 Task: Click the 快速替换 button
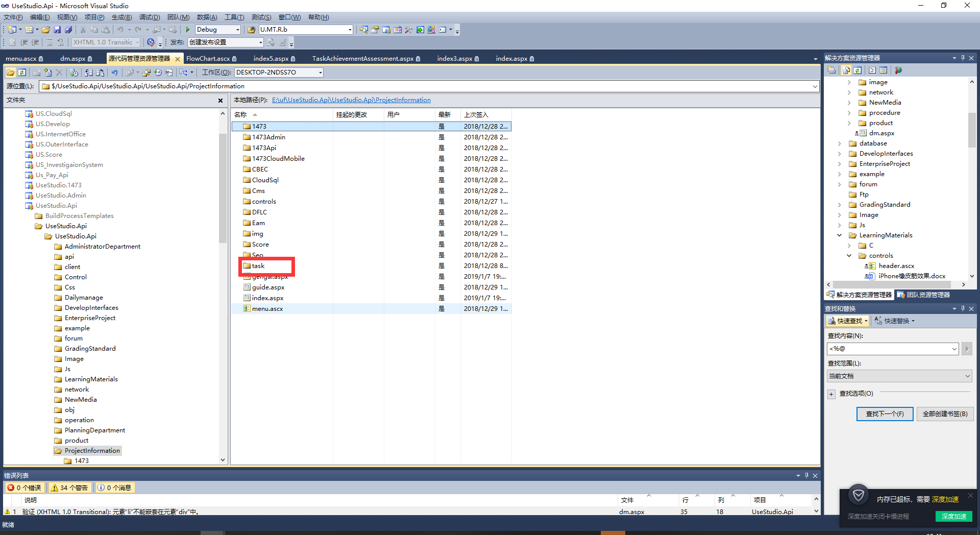pos(895,321)
